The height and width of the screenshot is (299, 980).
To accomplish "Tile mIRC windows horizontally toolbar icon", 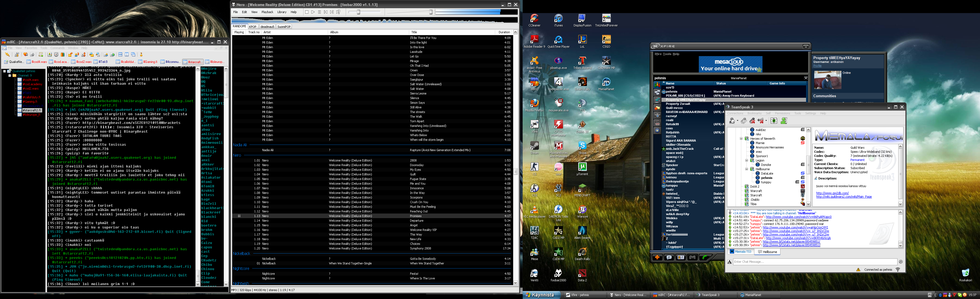I will coord(120,54).
